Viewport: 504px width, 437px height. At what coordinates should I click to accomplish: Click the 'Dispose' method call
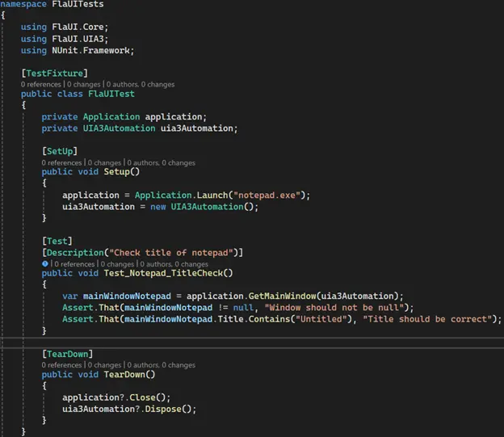163,409
